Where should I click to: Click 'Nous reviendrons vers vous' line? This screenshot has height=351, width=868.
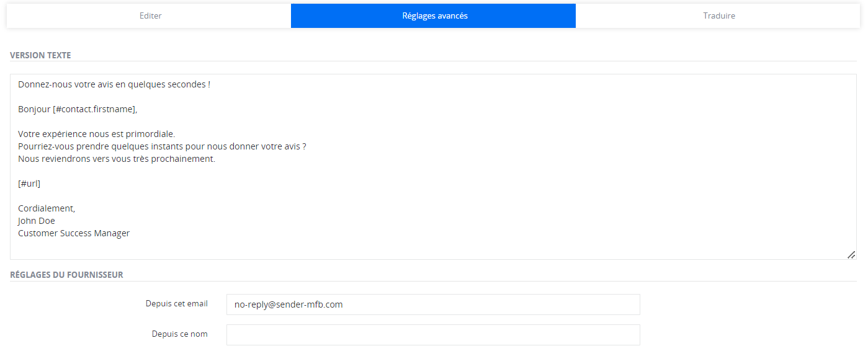(116, 159)
